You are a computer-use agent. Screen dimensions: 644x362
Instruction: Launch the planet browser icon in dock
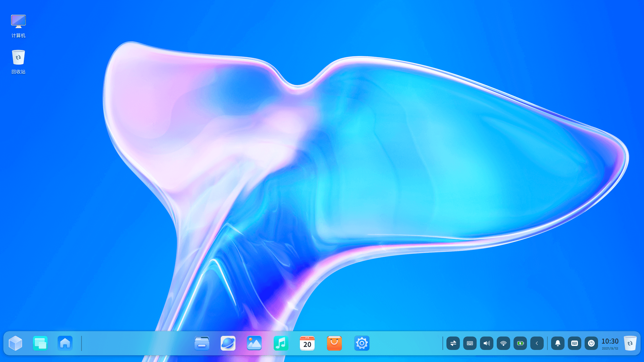(x=228, y=343)
